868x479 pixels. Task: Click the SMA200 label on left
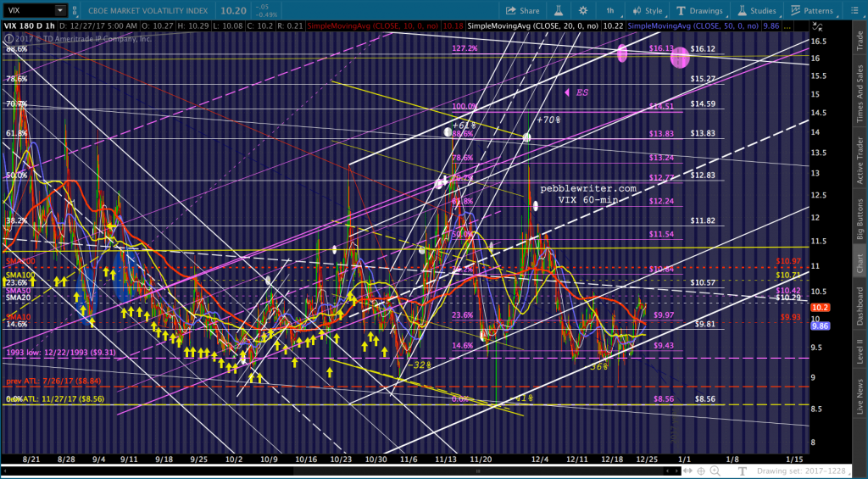click(x=19, y=260)
